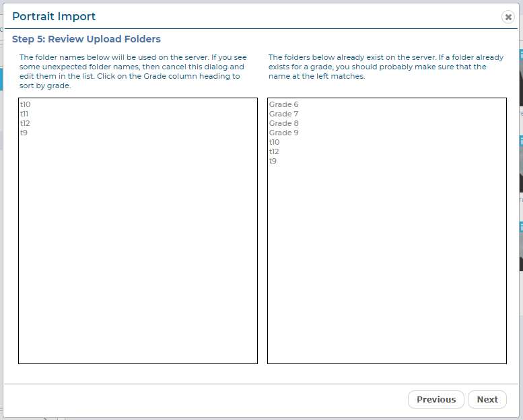
Task: Select t11 in the upload folders list
Action: tap(24, 114)
